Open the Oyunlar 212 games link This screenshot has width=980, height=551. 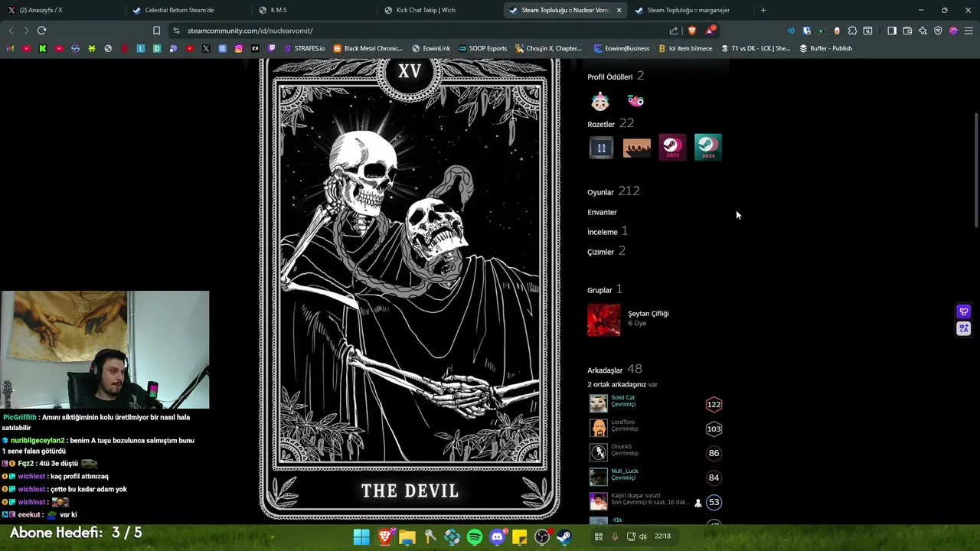(613, 191)
